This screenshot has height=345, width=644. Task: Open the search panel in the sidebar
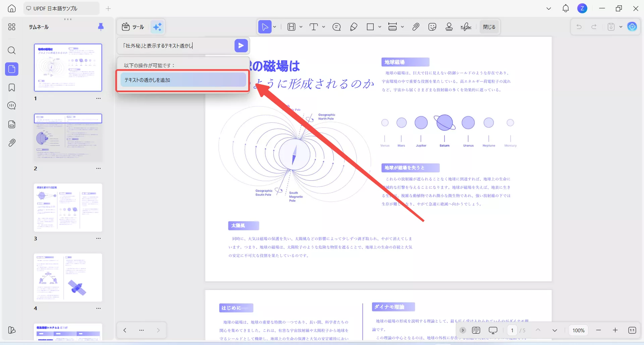pos(12,50)
